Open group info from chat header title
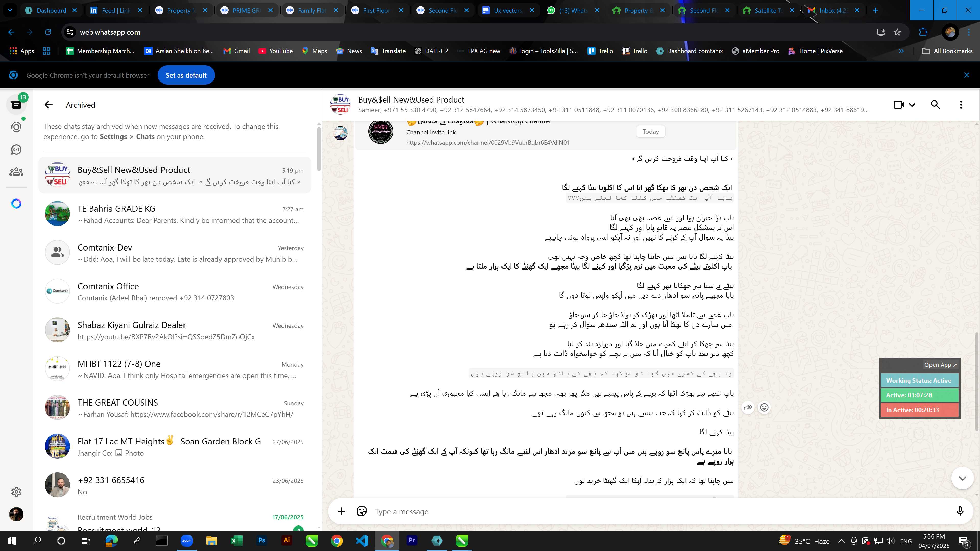This screenshot has height=551, width=980. point(411,100)
